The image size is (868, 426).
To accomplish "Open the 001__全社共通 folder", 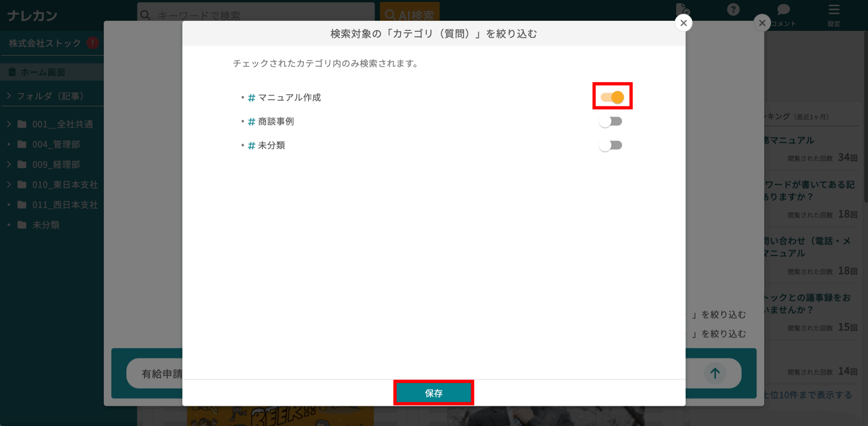I will (62, 124).
